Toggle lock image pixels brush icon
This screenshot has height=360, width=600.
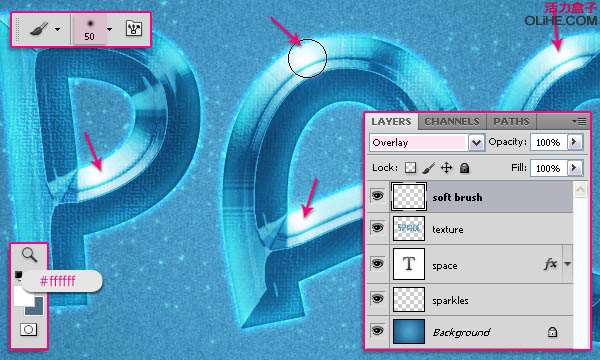coord(429,168)
